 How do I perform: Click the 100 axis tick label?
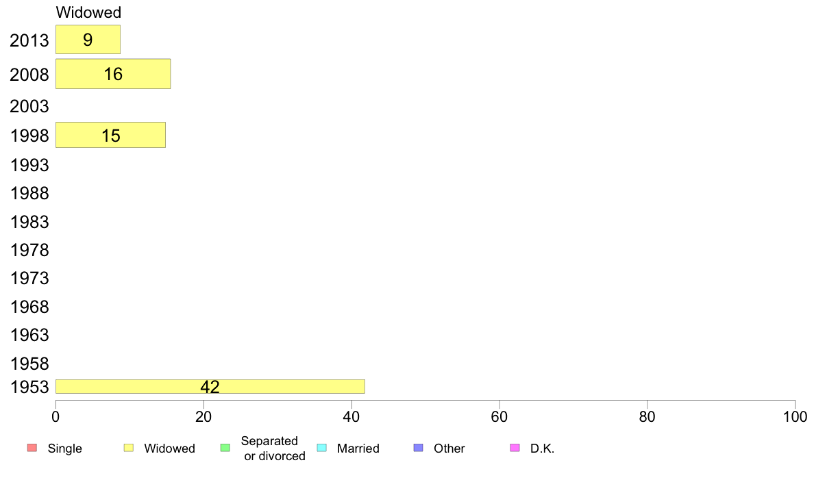point(795,417)
